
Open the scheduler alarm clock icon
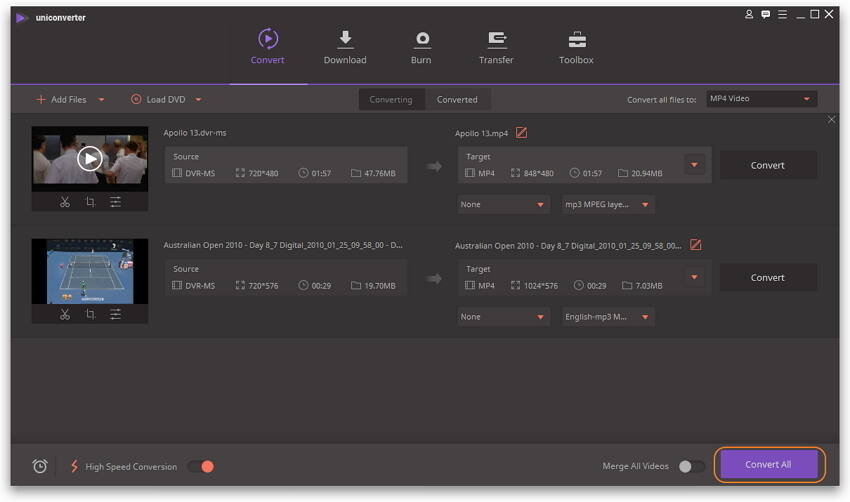pyautogui.click(x=40, y=466)
